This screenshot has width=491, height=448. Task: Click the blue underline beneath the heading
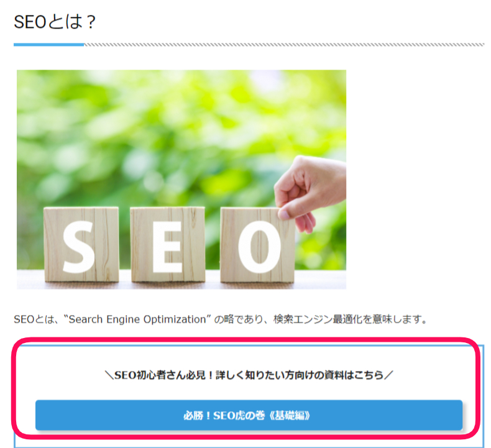point(49,45)
